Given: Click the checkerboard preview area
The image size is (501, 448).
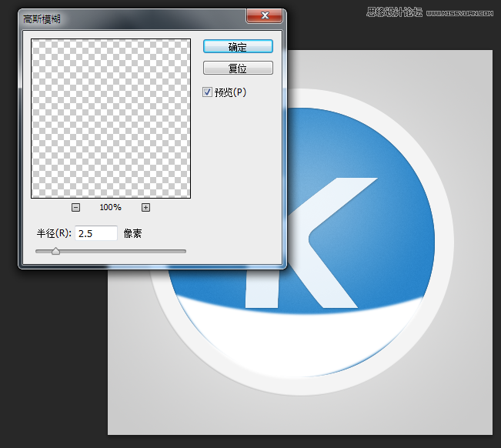Looking at the screenshot, I should click(111, 119).
